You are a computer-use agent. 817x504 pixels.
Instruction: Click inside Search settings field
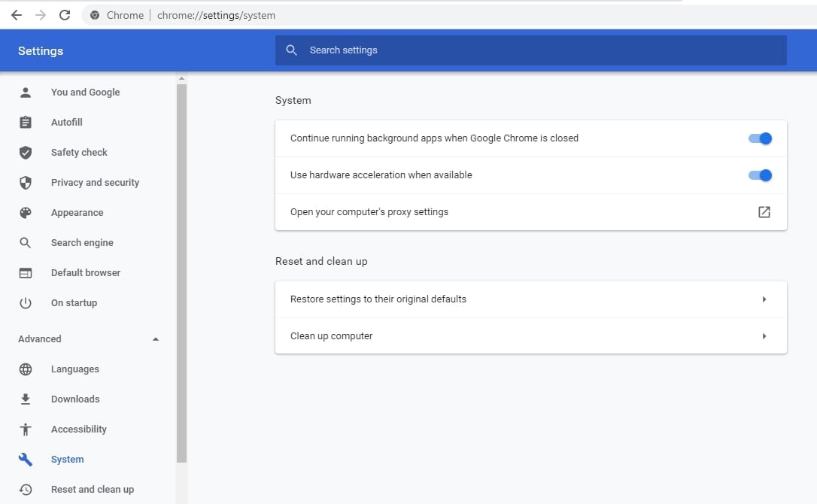pyautogui.click(x=530, y=50)
